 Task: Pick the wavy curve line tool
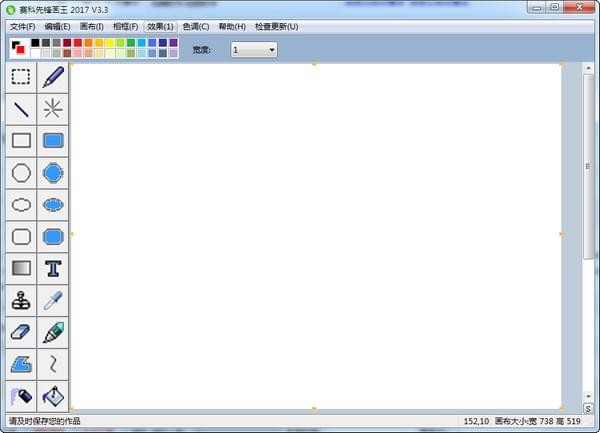point(53,364)
